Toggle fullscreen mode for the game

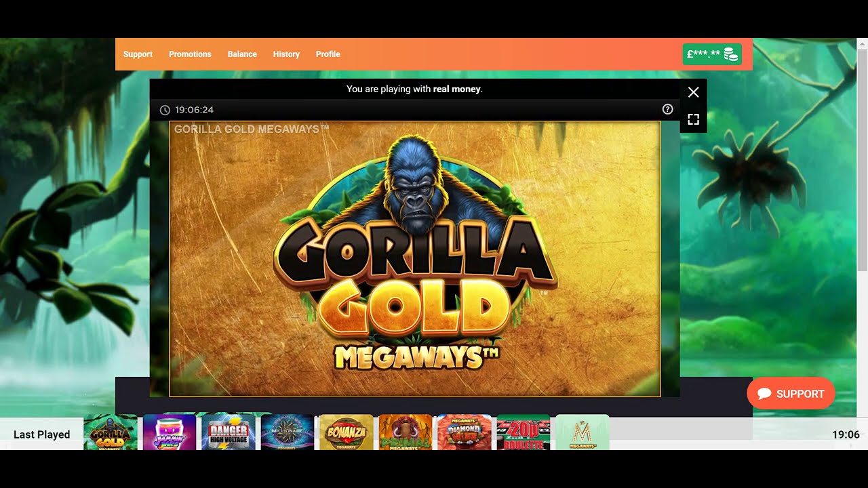coord(693,119)
